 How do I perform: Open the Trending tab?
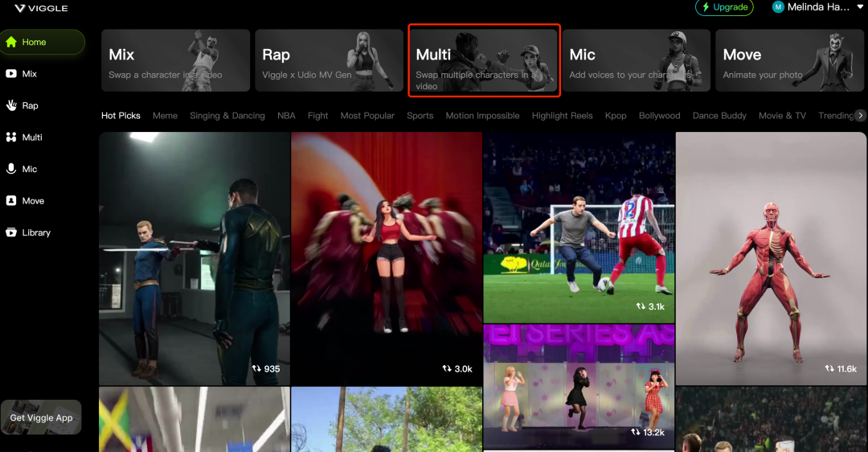[836, 115]
